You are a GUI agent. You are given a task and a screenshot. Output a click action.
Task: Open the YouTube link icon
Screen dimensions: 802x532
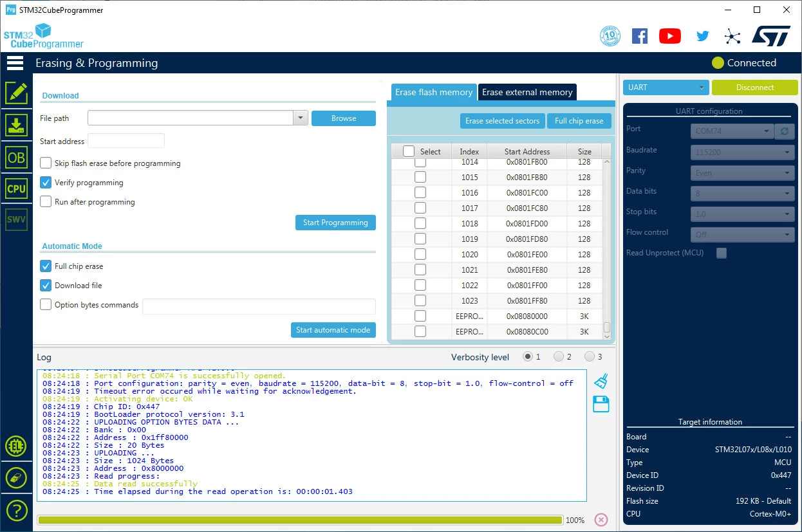[670, 36]
